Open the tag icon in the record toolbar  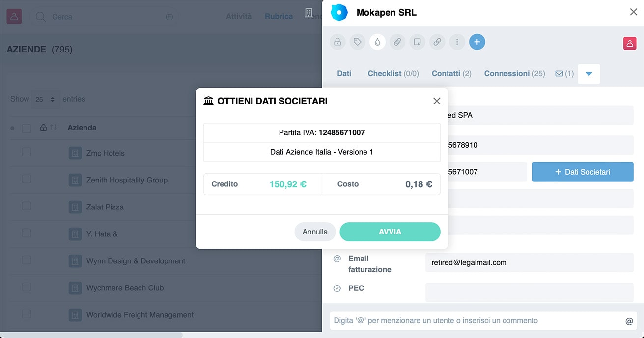(x=358, y=42)
